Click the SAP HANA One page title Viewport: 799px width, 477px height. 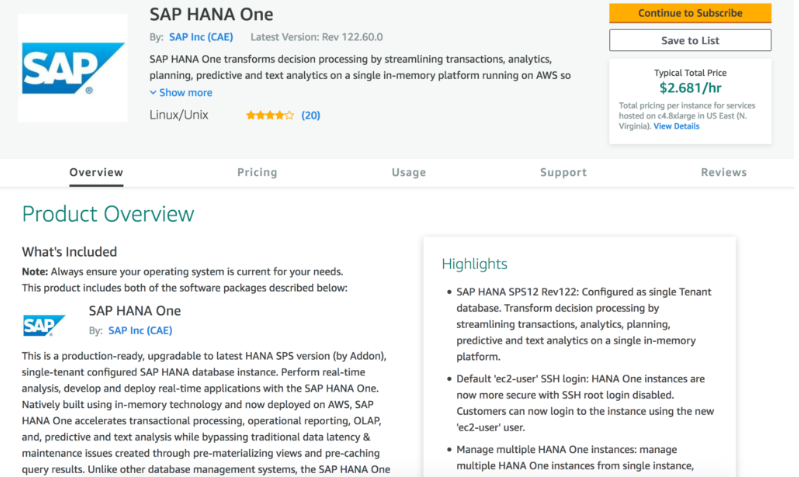211,14
